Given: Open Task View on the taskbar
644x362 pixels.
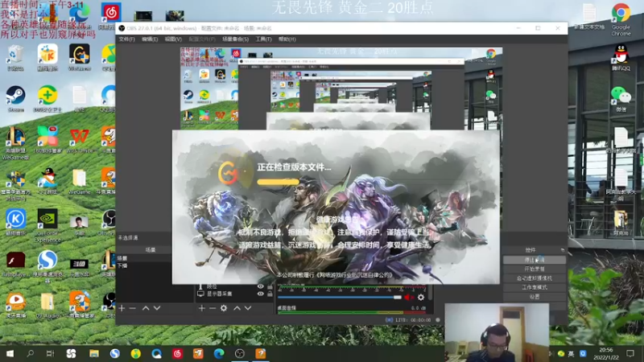Looking at the screenshot, I should pos(50,353).
